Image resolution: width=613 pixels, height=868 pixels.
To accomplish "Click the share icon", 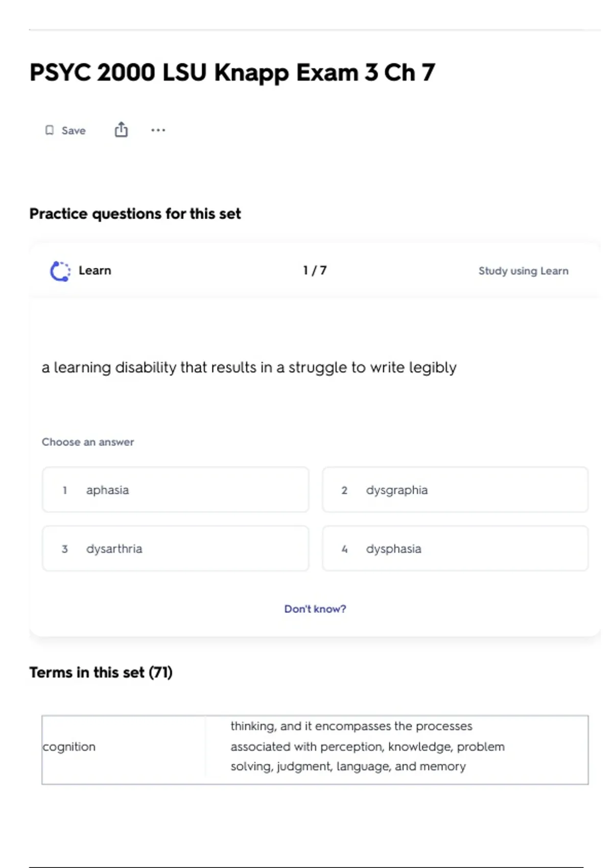I will (x=121, y=130).
